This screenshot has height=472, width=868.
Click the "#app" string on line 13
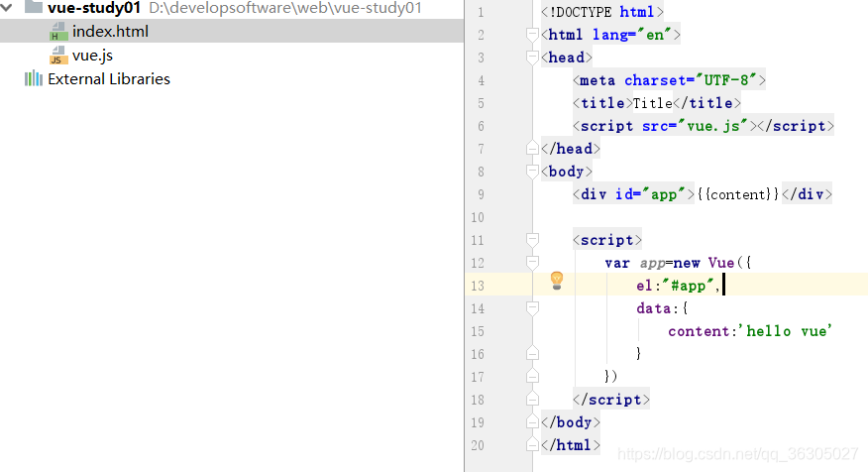coord(688,286)
